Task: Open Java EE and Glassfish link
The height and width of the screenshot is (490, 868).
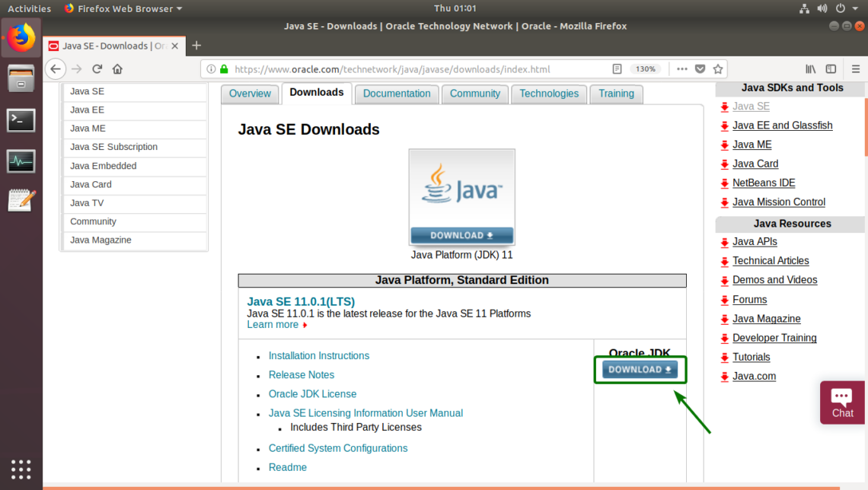Action: (x=782, y=126)
